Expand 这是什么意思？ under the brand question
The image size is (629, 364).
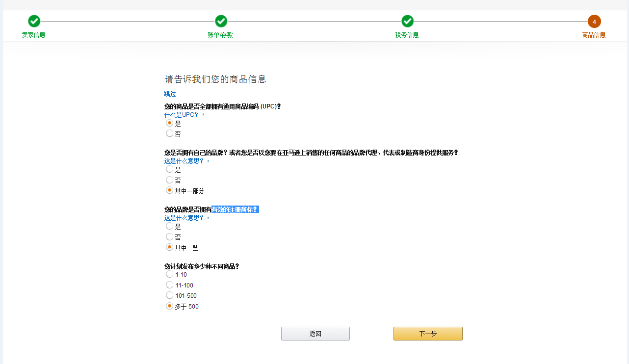[184, 161]
